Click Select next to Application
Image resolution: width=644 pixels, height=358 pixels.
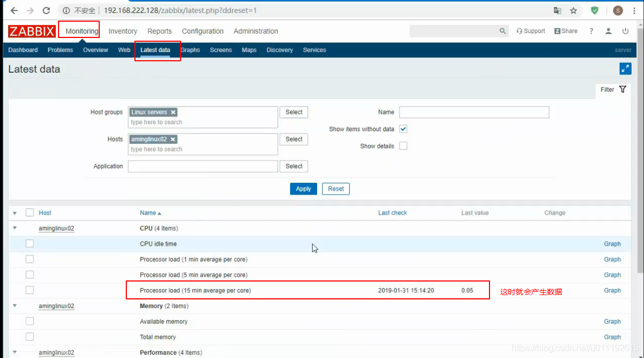[294, 167]
